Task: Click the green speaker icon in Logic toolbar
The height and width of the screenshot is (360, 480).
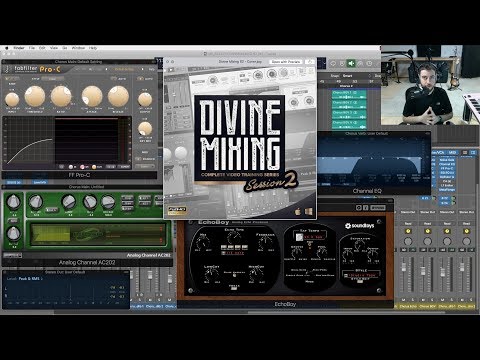Action: point(351,63)
